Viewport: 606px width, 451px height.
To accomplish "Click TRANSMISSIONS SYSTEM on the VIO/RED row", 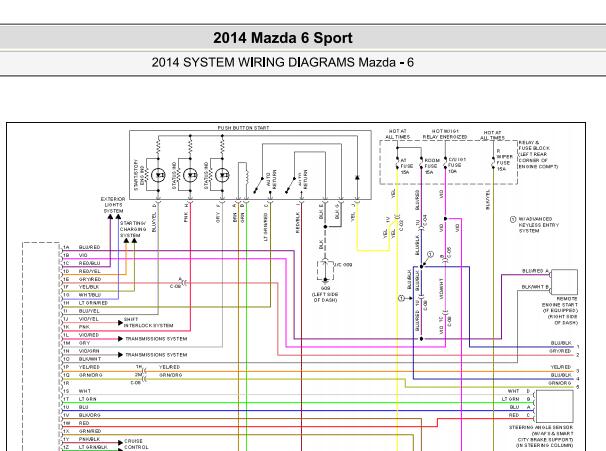I will (x=156, y=339).
